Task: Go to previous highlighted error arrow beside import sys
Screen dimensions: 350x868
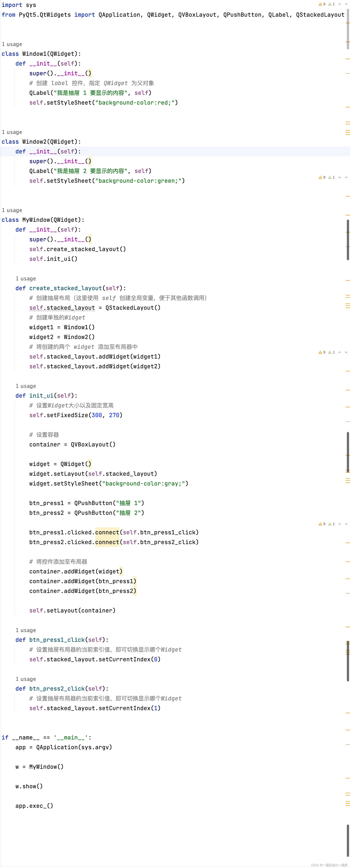Action: point(340,4)
